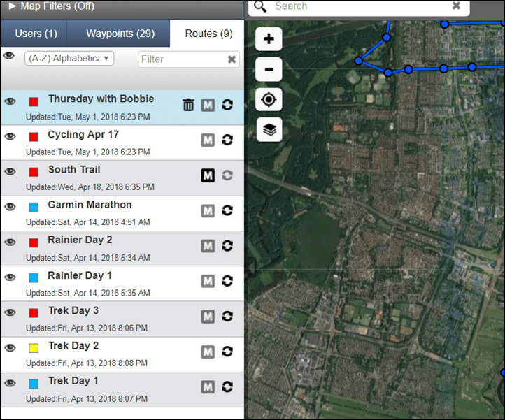The image size is (505, 420).
Task: Click sync icon for Cycling Apr 17
Action: [x=227, y=140]
